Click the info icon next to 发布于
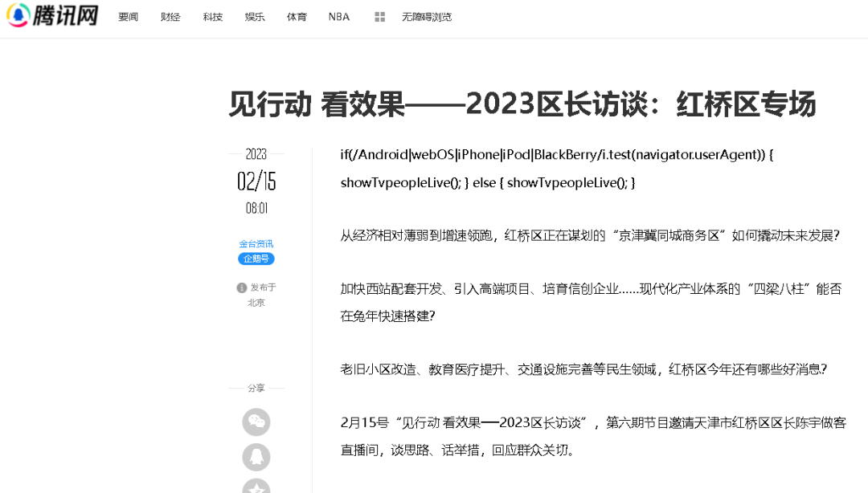The height and width of the screenshot is (493, 868). pos(240,287)
